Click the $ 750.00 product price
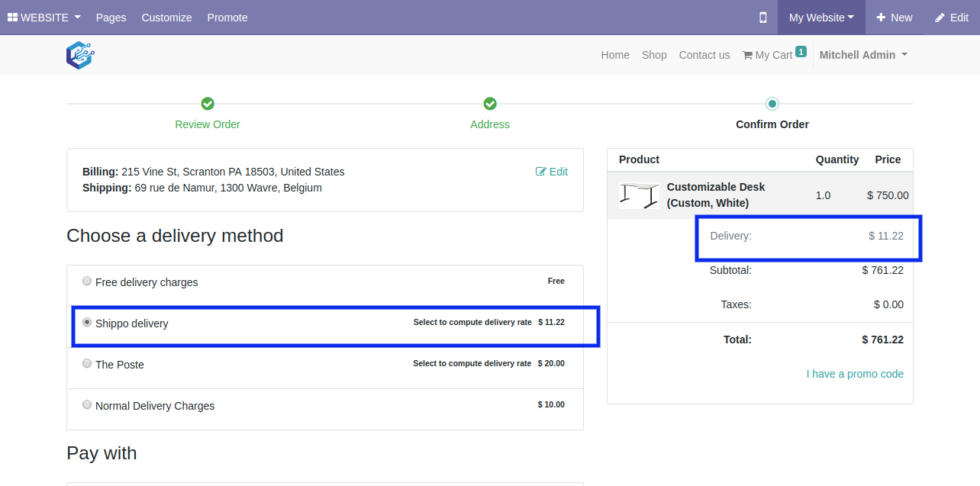Screen dimensions: 980x486 click(888, 195)
